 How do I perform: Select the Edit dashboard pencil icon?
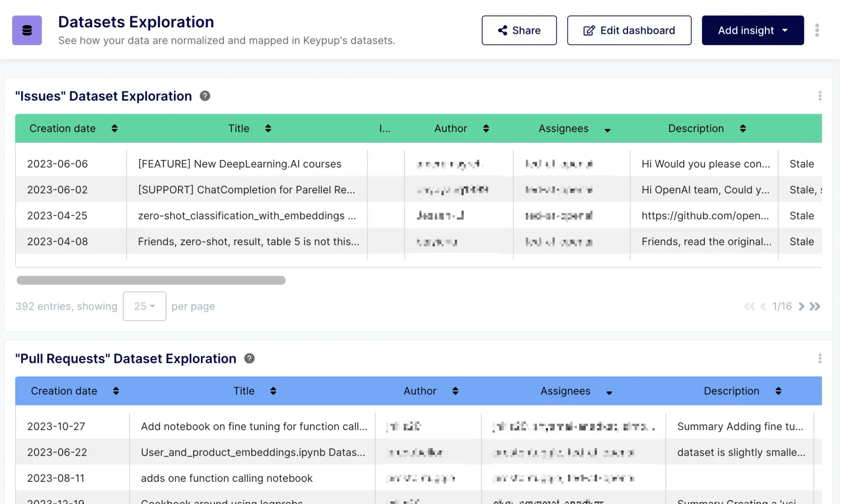[587, 30]
